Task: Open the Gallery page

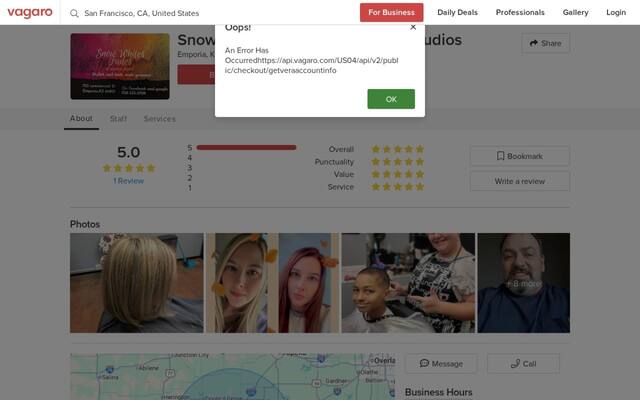Action: coord(576,13)
